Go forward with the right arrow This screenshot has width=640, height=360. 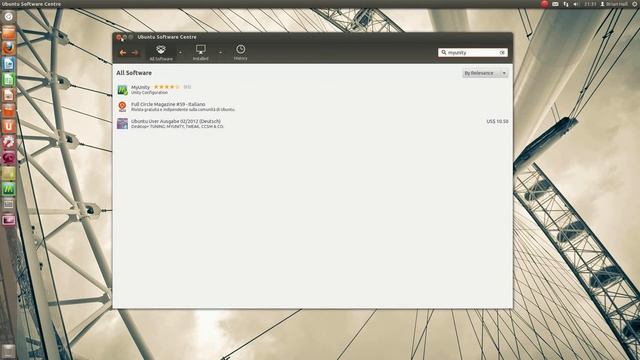click(135, 53)
